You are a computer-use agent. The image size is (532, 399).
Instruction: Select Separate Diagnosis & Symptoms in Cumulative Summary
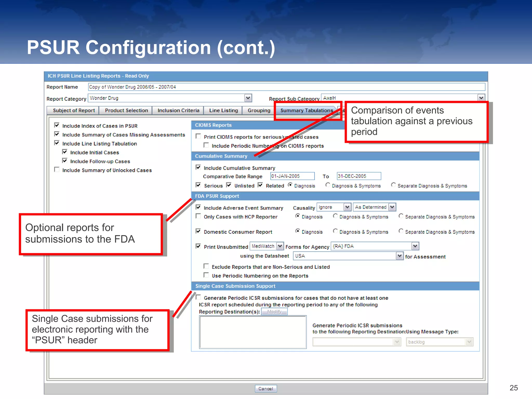pos(394,185)
